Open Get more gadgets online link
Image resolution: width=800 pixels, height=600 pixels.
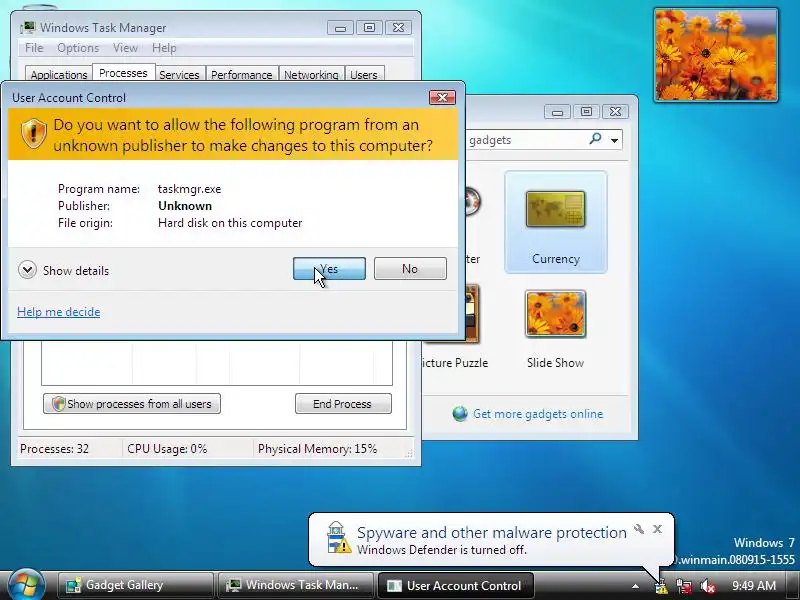click(x=538, y=414)
